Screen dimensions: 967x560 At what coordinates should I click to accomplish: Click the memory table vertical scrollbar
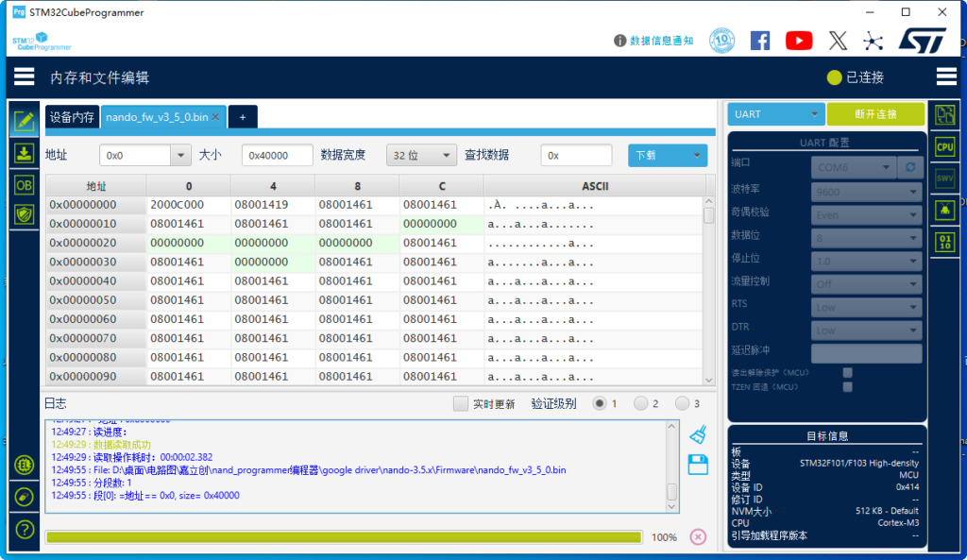(708, 291)
